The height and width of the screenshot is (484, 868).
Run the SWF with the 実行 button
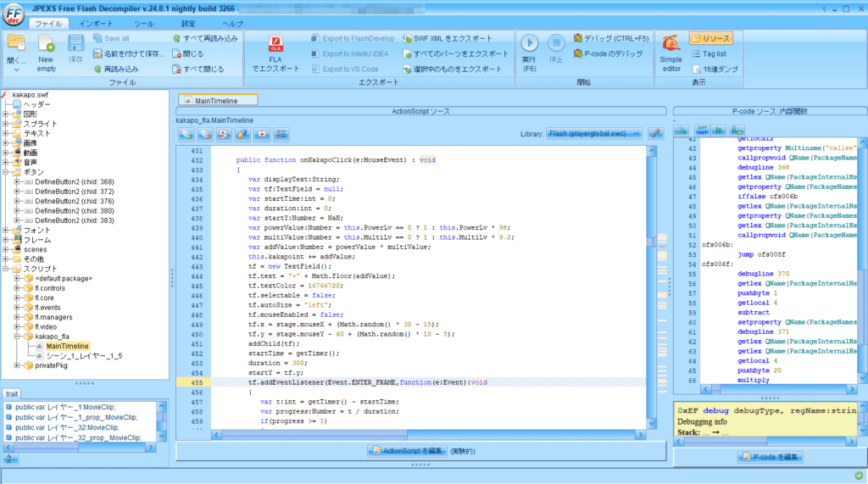(x=529, y=45)
